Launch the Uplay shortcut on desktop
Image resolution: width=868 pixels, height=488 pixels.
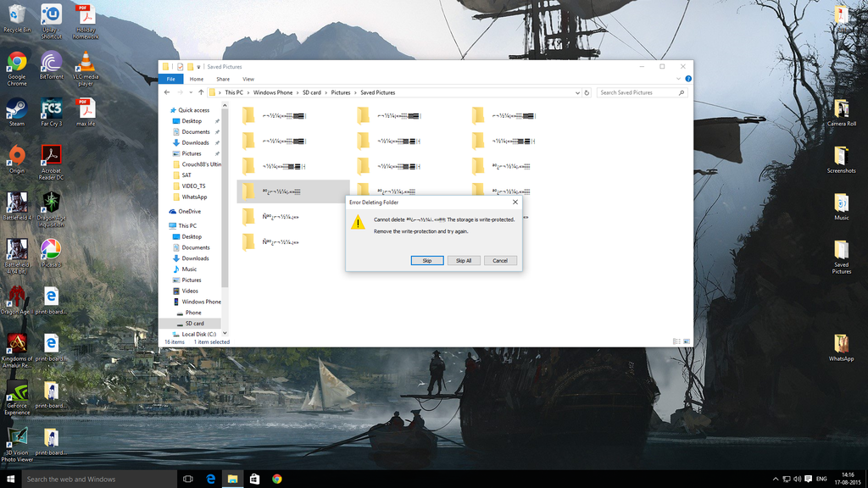51,22
